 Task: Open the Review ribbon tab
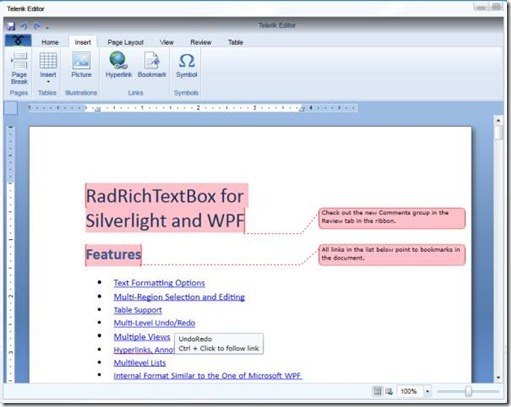pyautogui.click(x=201, y=42)
